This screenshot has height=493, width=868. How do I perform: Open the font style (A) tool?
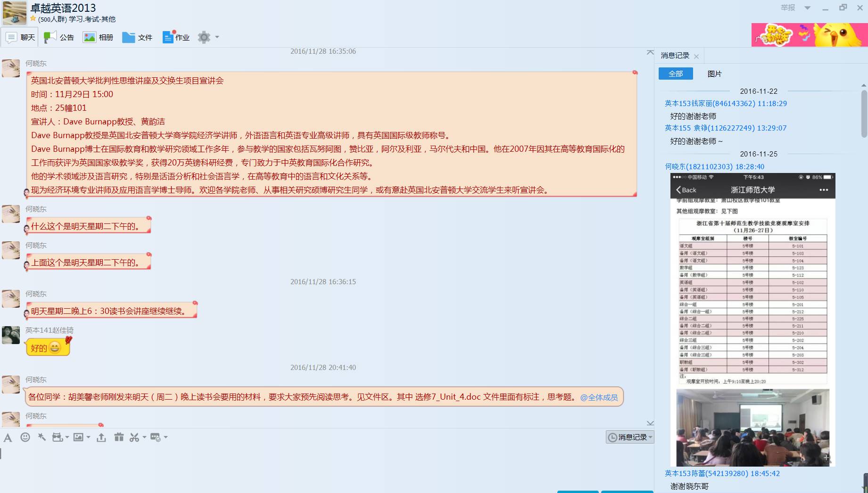pyautogui.click(x=8, y=438)
